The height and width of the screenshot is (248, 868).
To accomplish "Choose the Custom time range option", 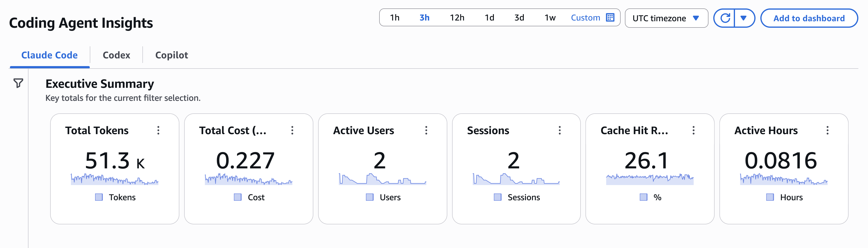I will pyautogui.click(x=585, y=18).
